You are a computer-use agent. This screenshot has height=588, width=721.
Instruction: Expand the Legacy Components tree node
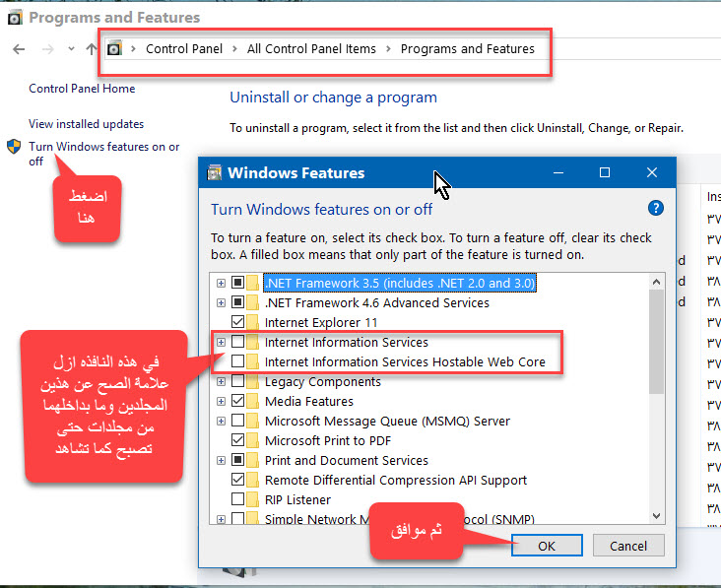tap(221, 382)
